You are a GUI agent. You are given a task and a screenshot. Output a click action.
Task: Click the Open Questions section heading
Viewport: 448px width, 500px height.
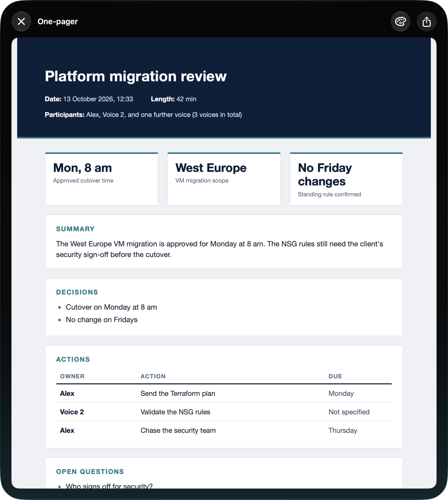point(90,472)
